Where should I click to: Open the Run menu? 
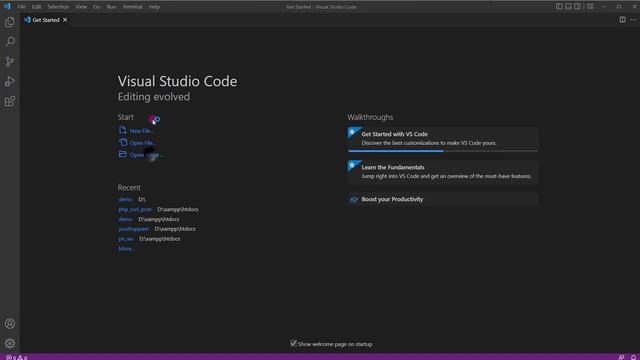point(111,7)
